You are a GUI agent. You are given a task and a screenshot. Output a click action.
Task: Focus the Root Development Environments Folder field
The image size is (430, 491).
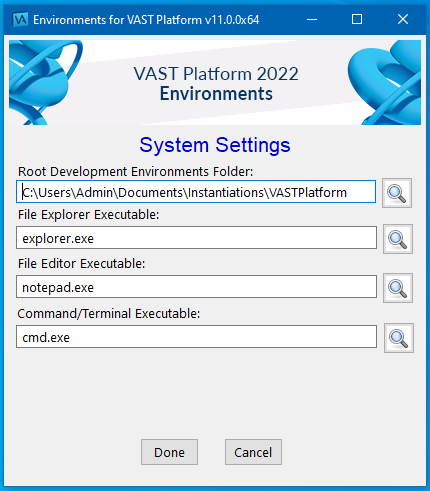(x=196, y=192)
